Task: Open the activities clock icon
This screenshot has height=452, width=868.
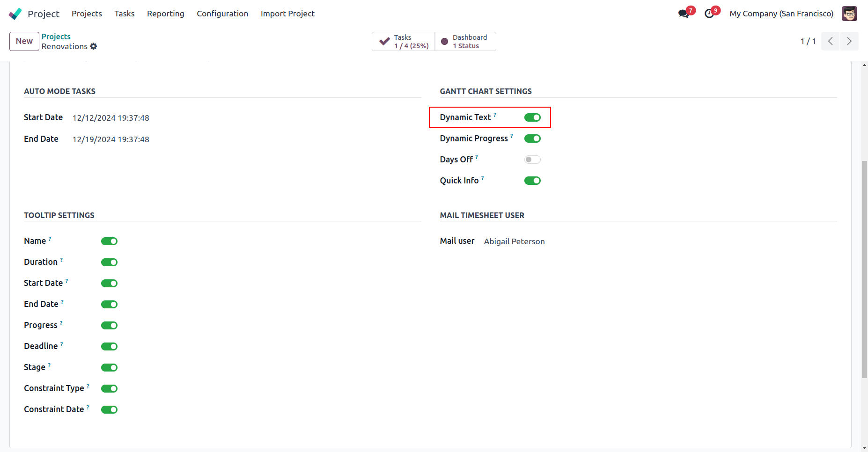Action: coord(709,14)
